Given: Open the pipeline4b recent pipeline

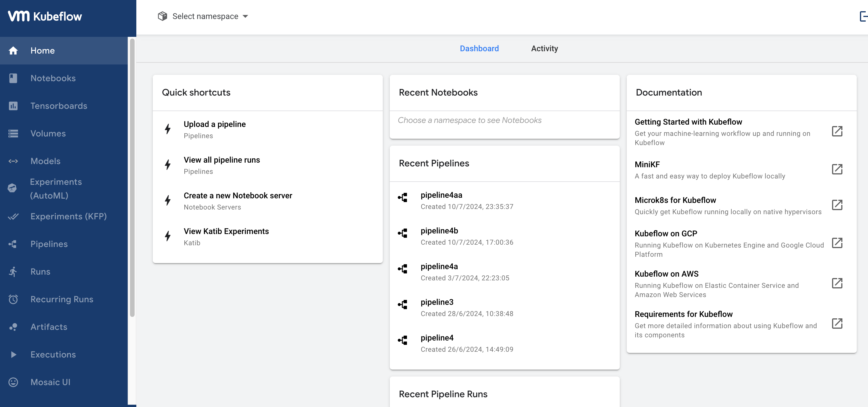Looking at the screenshot, I should pyautogui.click(x=504, y=236).
